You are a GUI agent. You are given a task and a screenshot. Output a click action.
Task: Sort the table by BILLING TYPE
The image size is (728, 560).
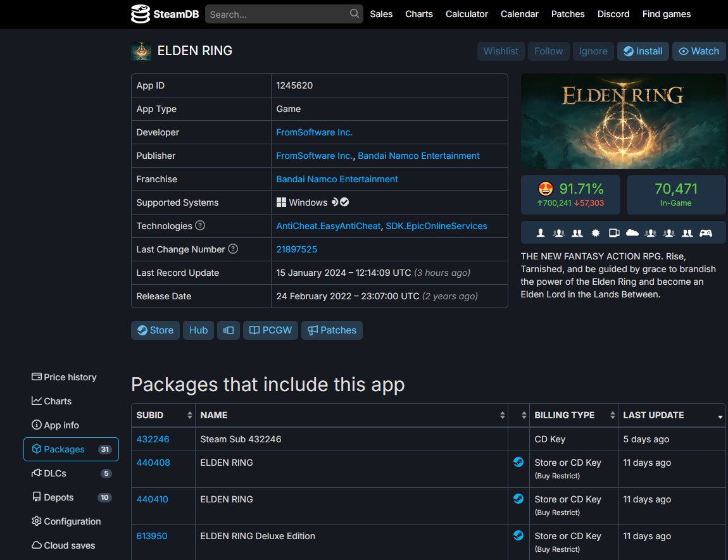click(574, 415)
